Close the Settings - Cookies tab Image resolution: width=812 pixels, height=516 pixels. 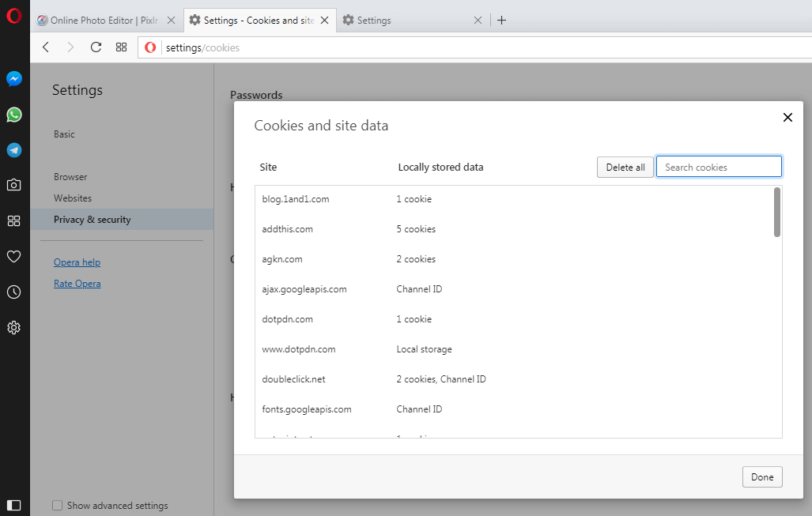pos(325,21)
